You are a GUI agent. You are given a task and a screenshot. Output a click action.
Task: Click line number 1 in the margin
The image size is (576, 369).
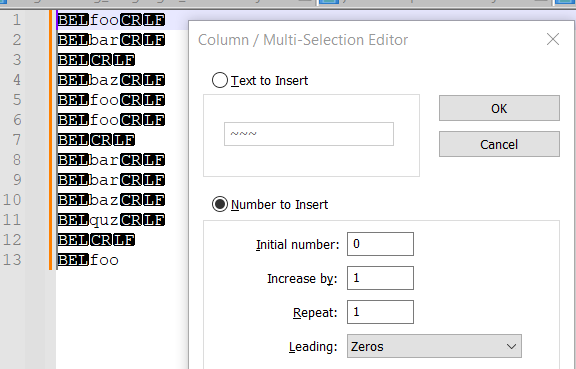point(17,20)
